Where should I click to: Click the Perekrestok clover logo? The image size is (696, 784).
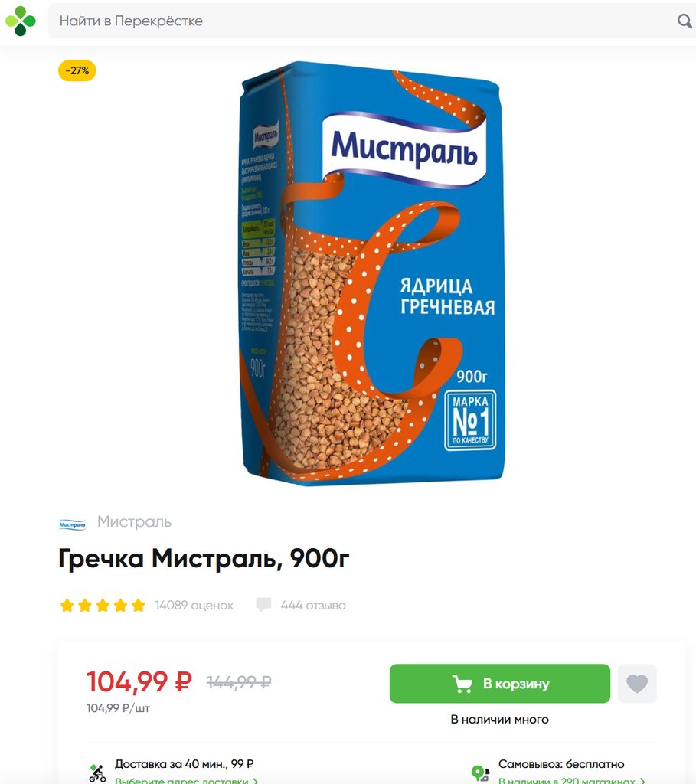[x=21, y=21]
